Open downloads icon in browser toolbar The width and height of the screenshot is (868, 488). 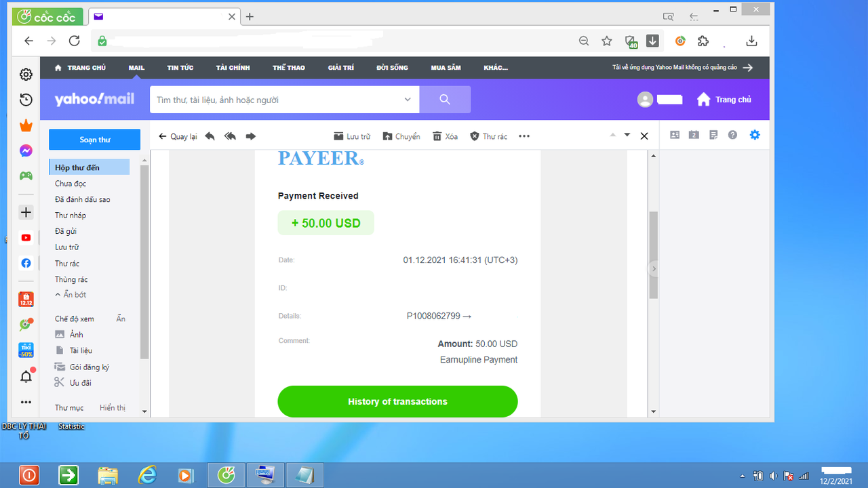coord(751,41)
